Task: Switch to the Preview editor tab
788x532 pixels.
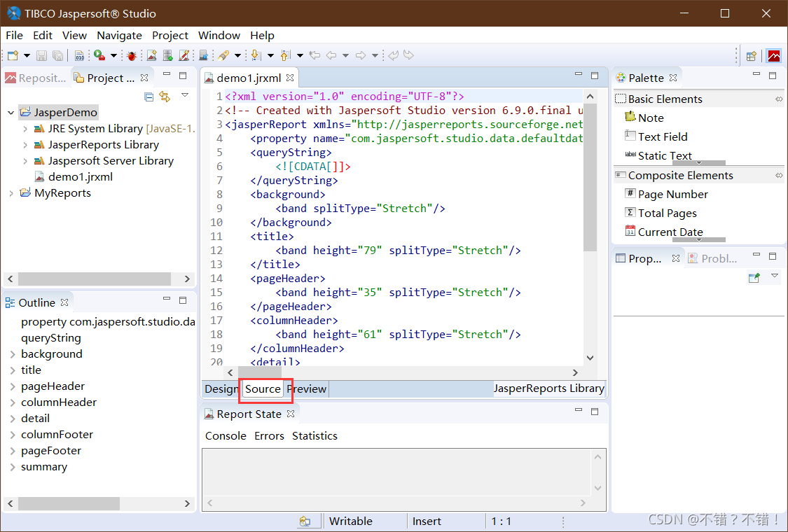Action: click(307, 388)
